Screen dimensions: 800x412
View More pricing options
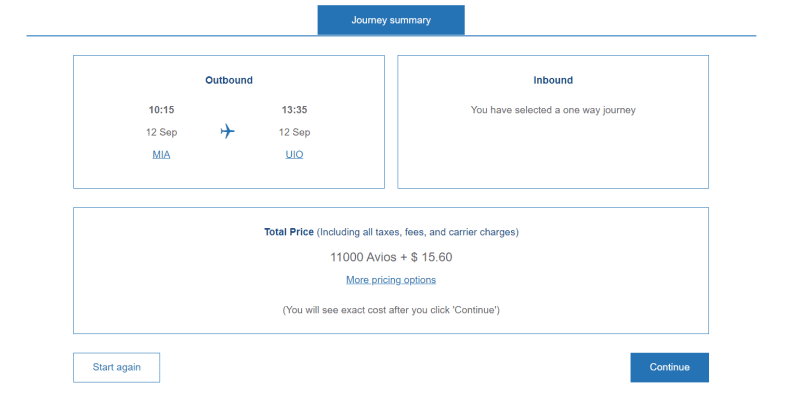coord(391,280)
